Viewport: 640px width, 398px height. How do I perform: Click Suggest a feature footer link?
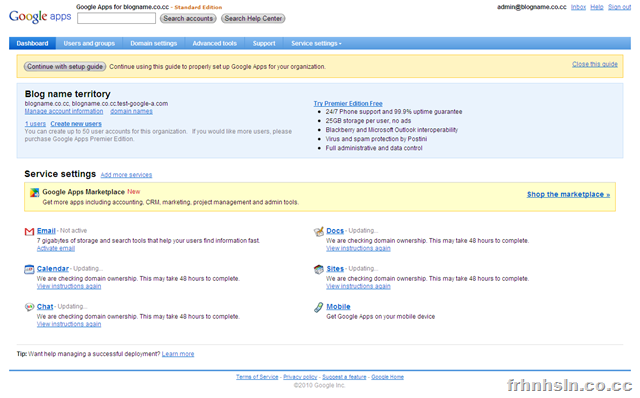pos(344,377)
